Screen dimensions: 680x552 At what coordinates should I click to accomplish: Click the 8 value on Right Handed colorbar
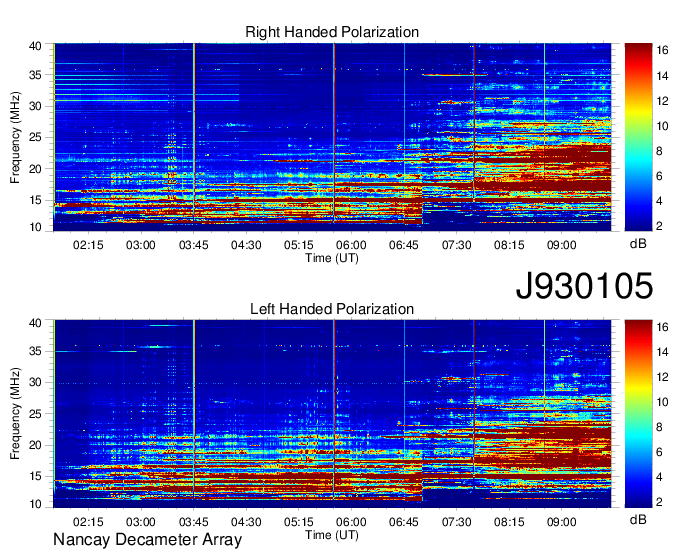659,151
